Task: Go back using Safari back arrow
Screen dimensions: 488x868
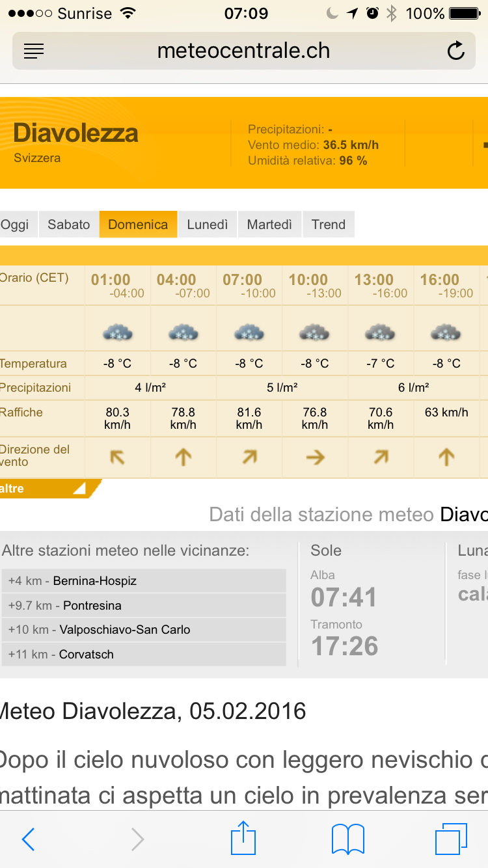Action: pos(28,839)
